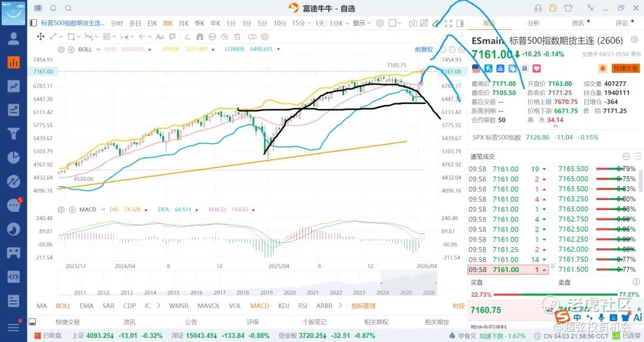Toggle the right side panel layout icon
This screenshot has height=342, width=644.
pos(460,23)
